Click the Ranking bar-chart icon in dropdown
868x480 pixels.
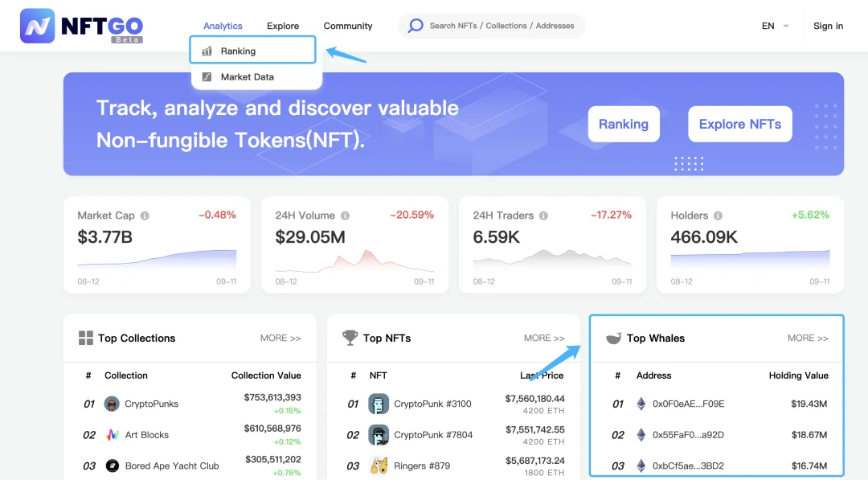(207, 51)
